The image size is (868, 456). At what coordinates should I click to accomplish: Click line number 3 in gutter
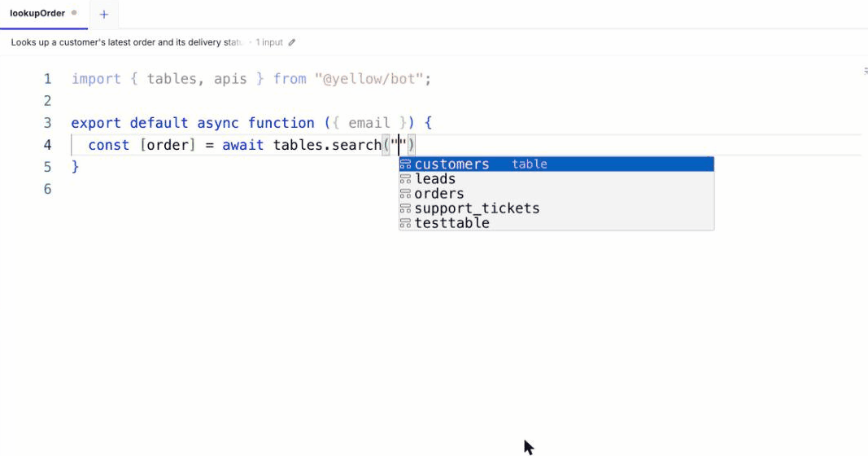pos(48,123)
